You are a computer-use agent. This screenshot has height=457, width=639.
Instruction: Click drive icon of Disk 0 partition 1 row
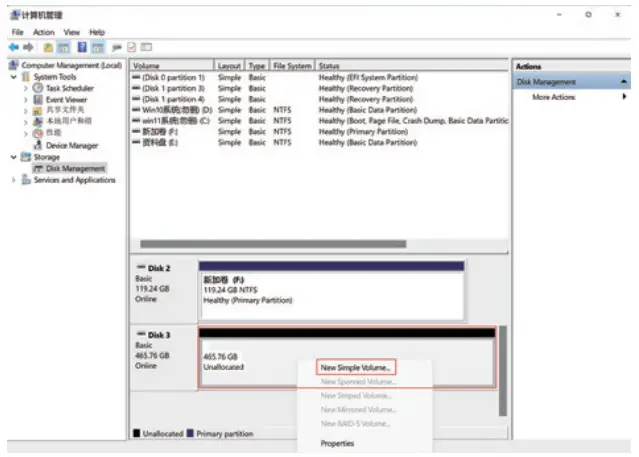pyautogui.click(x=136, y=77)
